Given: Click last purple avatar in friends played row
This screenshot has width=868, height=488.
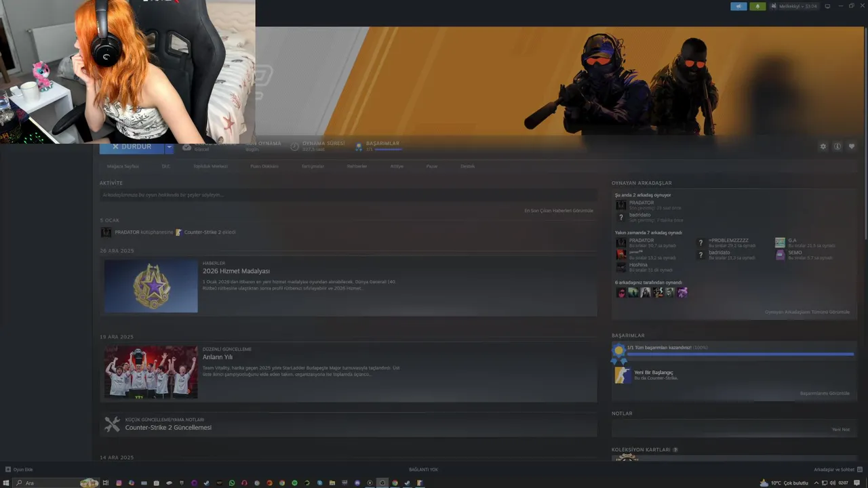Looking at the screenshot, I should 682,292.
